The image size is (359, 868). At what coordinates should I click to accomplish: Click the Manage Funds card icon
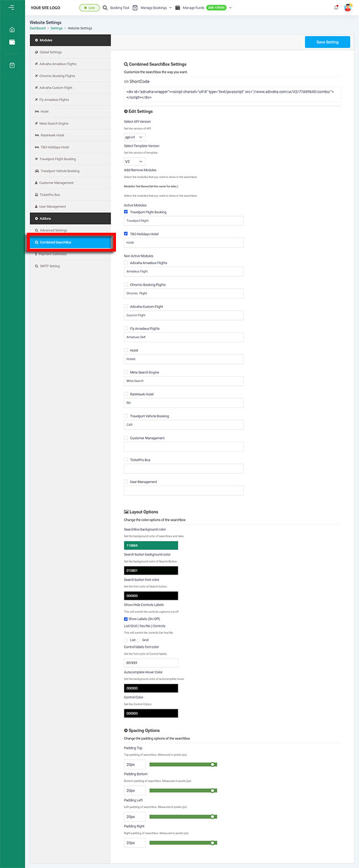click(177, 8)
